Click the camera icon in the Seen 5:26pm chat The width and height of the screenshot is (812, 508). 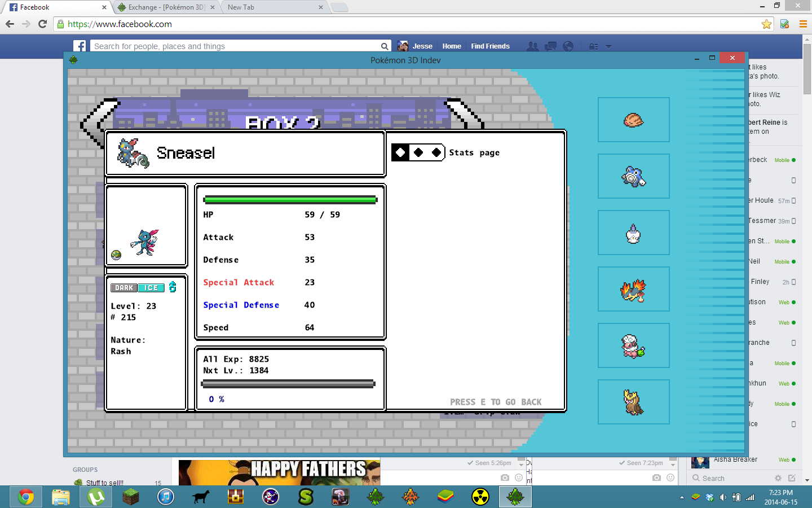coord(505,478)
